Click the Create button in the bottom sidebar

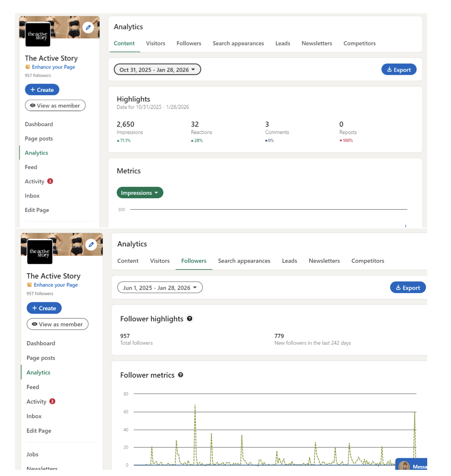click(44, 308)
